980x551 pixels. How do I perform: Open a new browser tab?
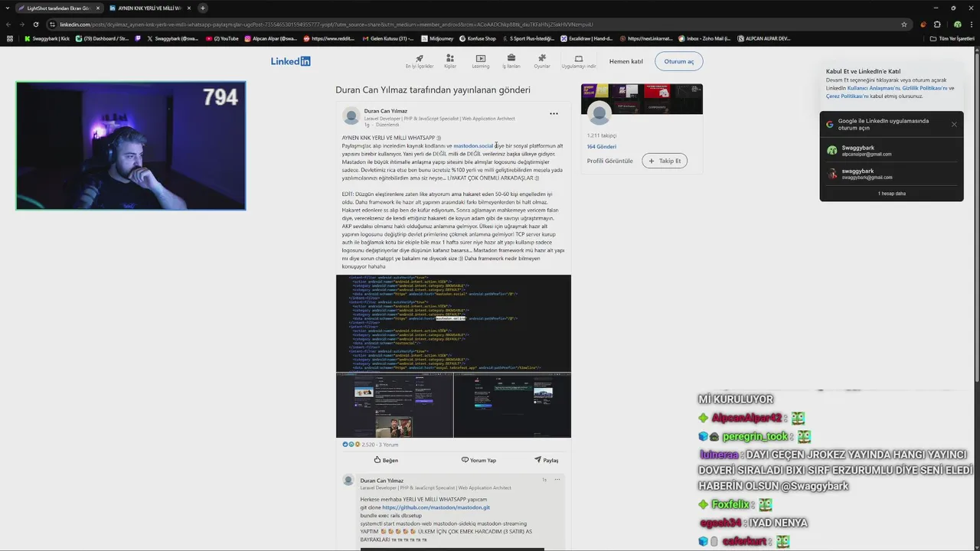[x=203, y=8]
